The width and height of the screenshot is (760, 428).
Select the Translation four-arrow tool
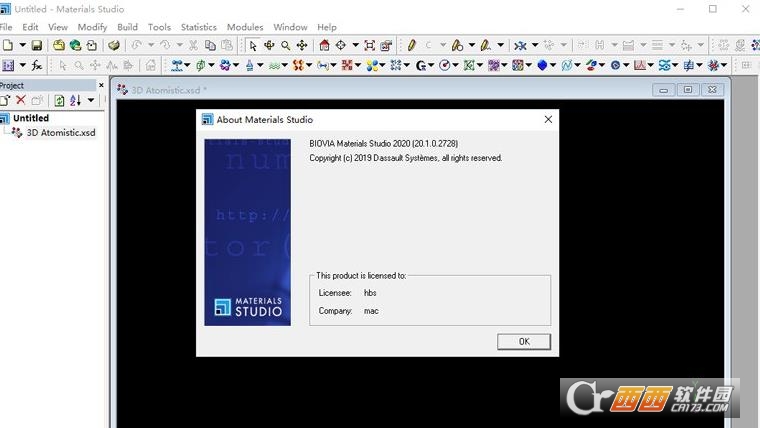(x=302, y=46)
